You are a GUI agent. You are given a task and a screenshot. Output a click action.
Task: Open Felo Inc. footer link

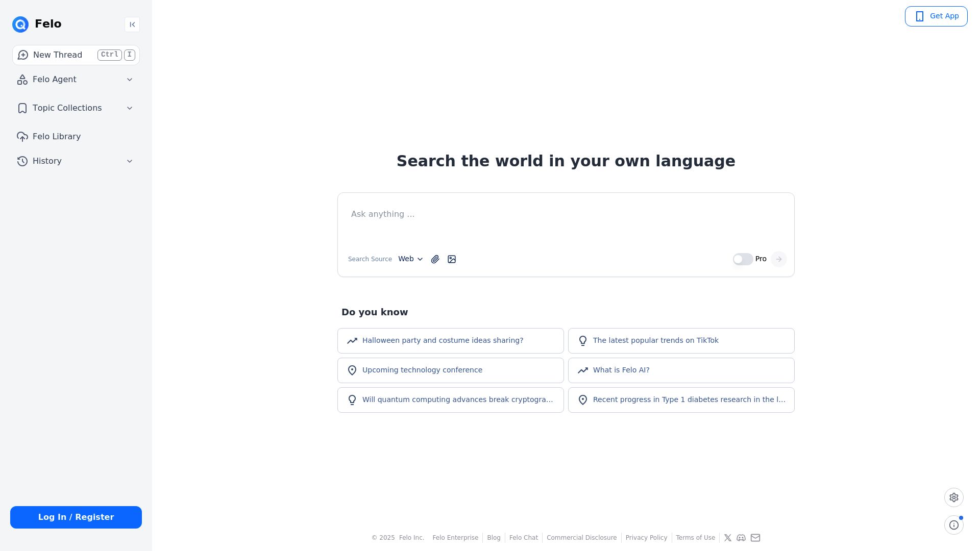coord(411,538)
